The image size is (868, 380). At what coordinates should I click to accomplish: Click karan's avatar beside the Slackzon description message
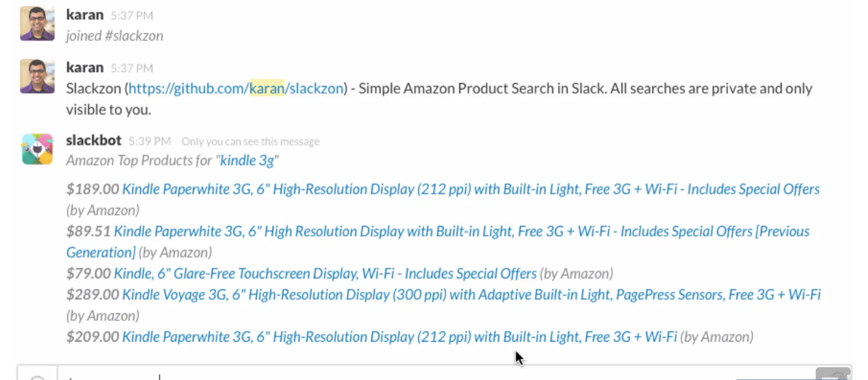pyautogui.click(x=37, y=76)
